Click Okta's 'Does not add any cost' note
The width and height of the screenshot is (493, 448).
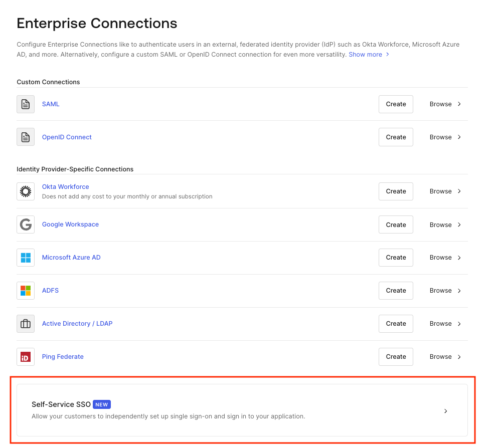coord(127,196)
